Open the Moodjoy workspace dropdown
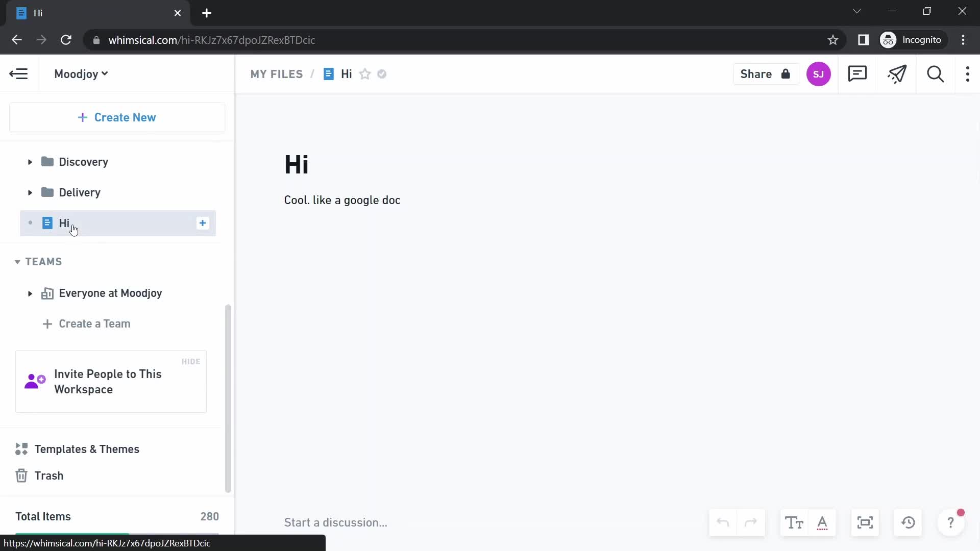Screen dimensions: 980x551 [x=81, y=73]
